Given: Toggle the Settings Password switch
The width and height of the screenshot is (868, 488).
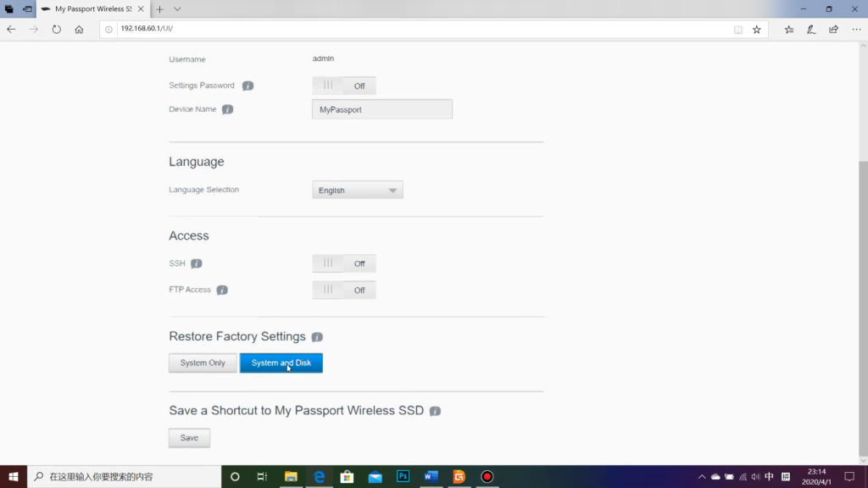Looking at the screenshot, I should click(344, 86).
